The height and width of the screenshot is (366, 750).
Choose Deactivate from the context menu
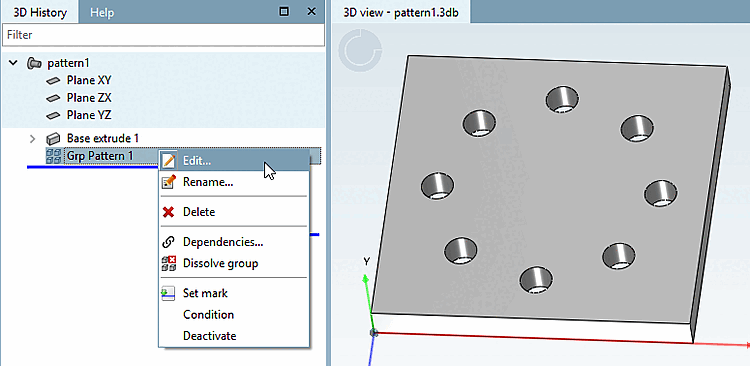point(210,336)
